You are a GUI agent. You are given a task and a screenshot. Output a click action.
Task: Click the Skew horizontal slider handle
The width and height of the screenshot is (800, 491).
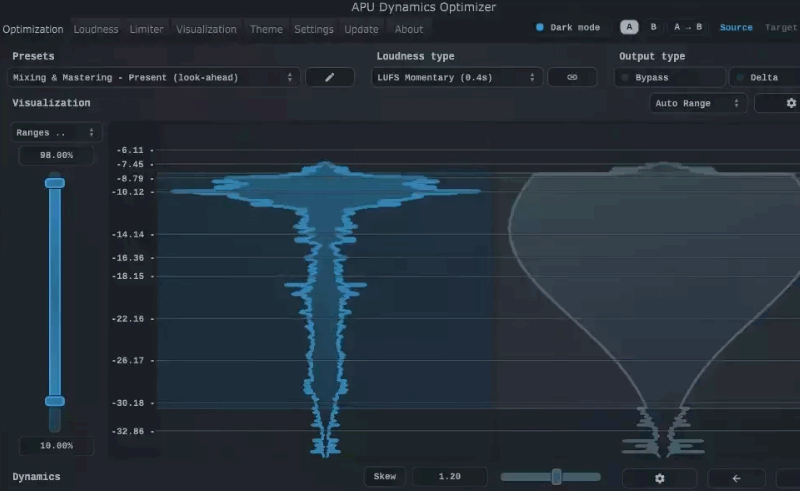pyautogui.click(x=557, y=477)
